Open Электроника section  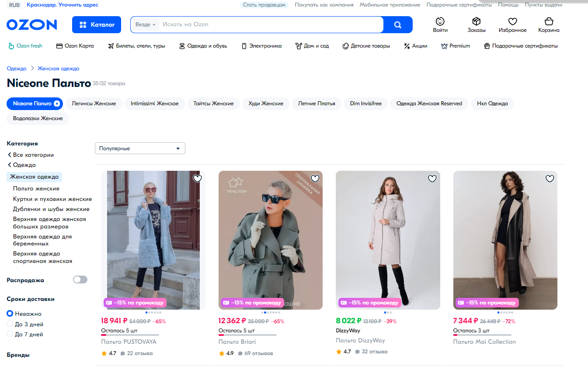coord(261,46)
